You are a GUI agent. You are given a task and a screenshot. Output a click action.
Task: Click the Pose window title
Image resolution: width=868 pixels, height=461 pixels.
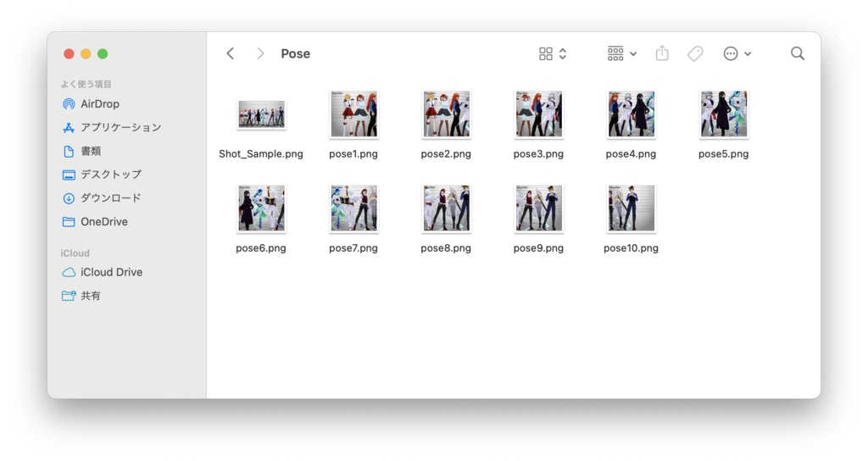click(296, 53)
